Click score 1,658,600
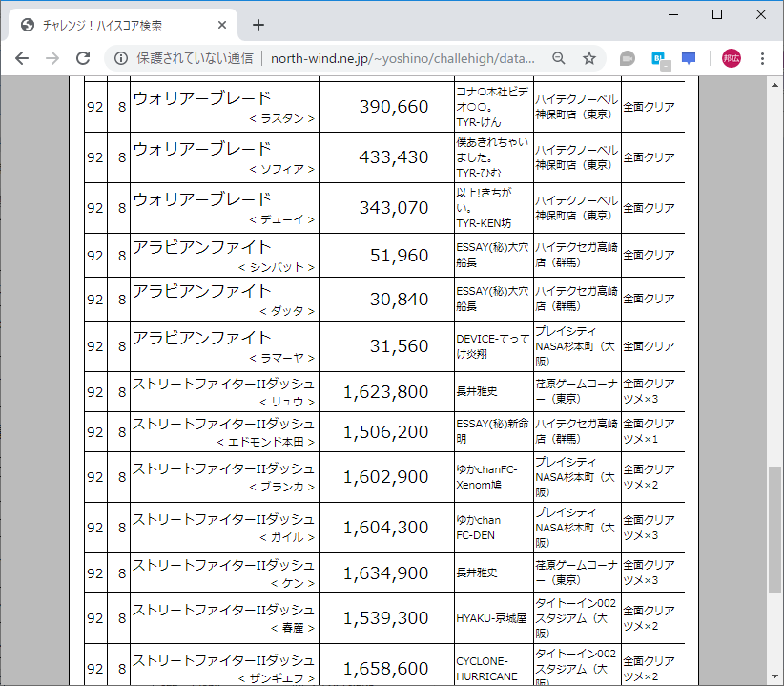The image size is (784, 686). [x=385, y=669]
